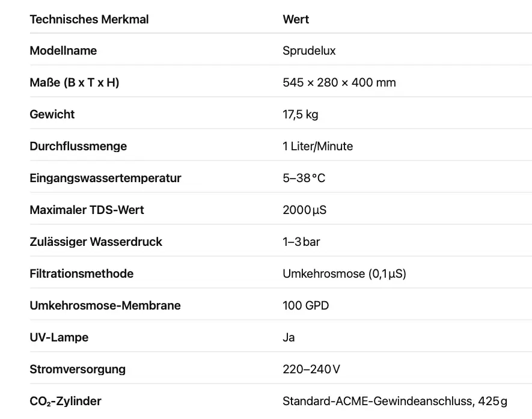This screenshot has height=419, width=532.
Task: Click the "Eingangswassertemperatur" label
Action: click(105, 178)
